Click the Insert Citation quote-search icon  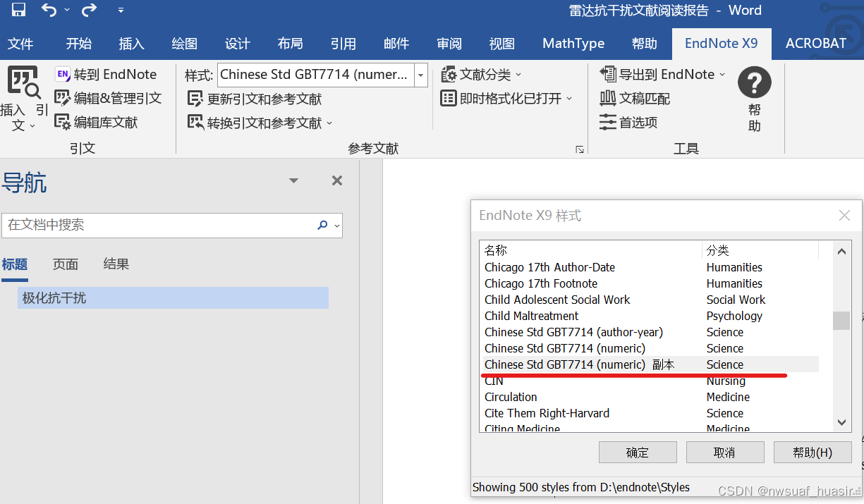tap(23, 82)
